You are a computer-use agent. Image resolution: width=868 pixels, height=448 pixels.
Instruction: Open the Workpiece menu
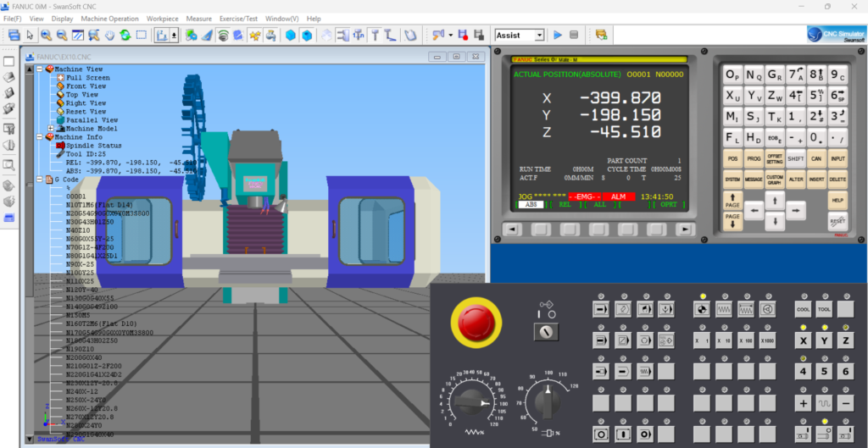162,18
